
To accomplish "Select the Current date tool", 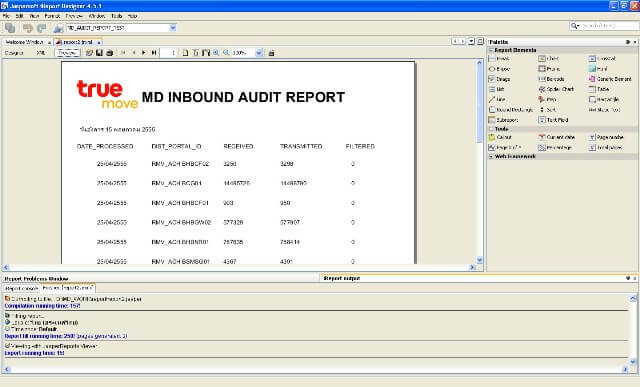I will (x=556, y=137).
